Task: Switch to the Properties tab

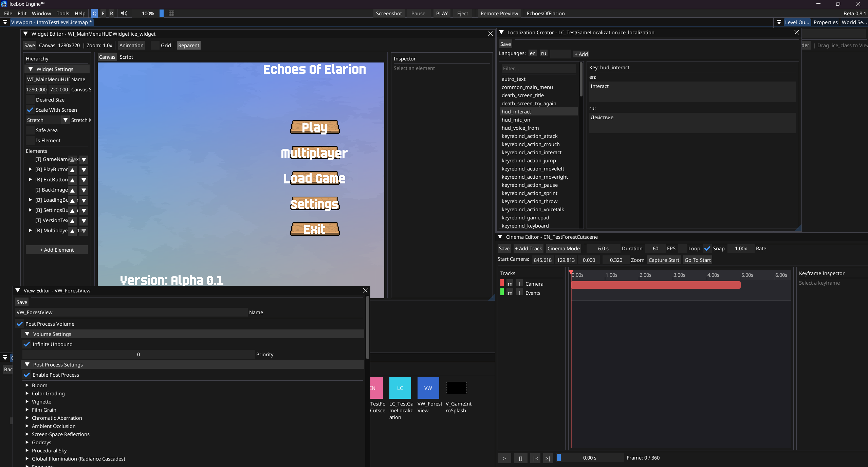Action: pos(826,22)
